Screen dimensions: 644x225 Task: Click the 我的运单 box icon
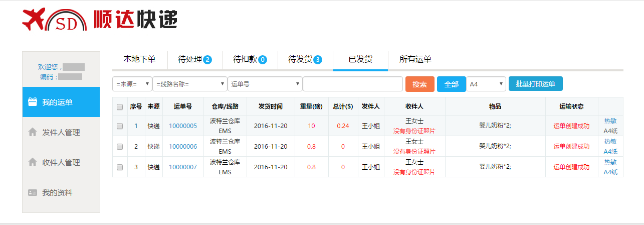pos(33,102)
